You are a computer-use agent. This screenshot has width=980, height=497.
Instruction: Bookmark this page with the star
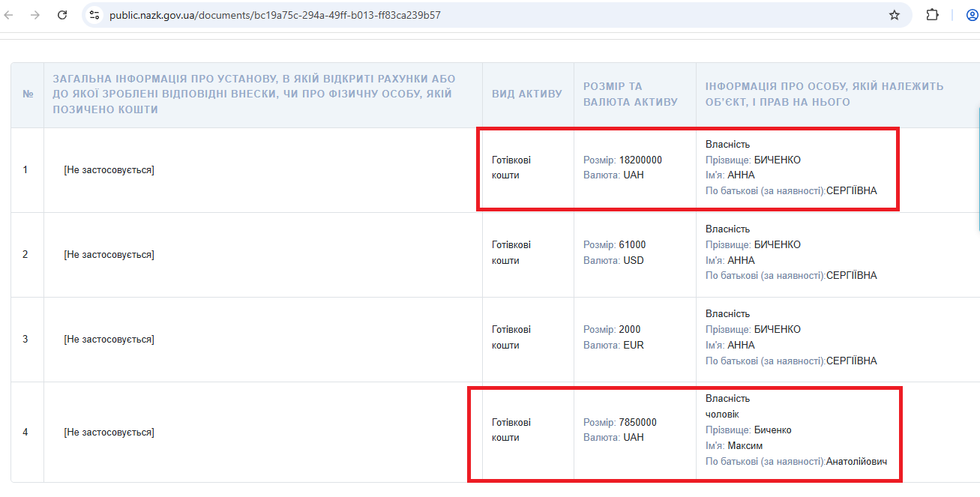tap(894, 15)
